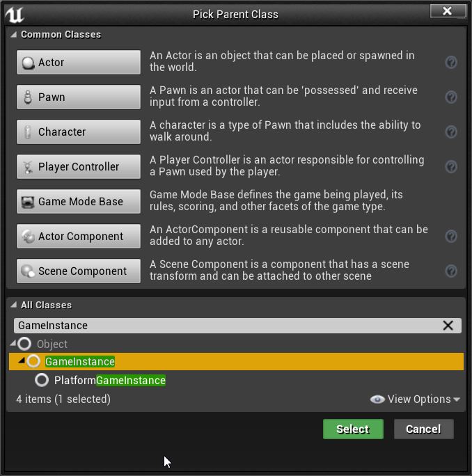Collapse the All Classes section
This screenshot has height=476, width=472.
click(14, 306)
